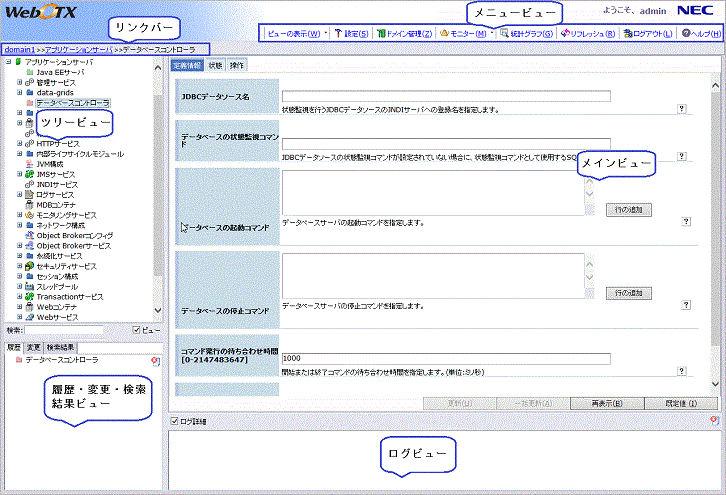726x495 pixels.
Task: Toggle the ログ詳細 checkbox
Action: coord(175,421)
